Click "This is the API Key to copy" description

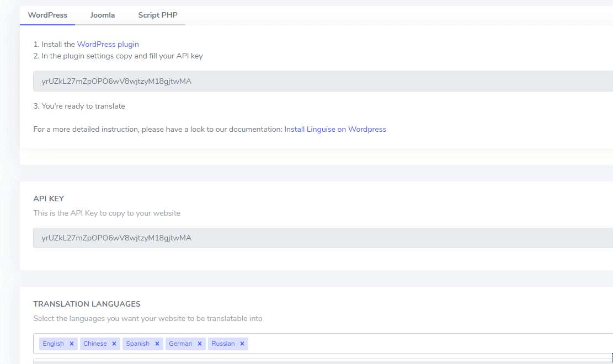pos(106,213)
